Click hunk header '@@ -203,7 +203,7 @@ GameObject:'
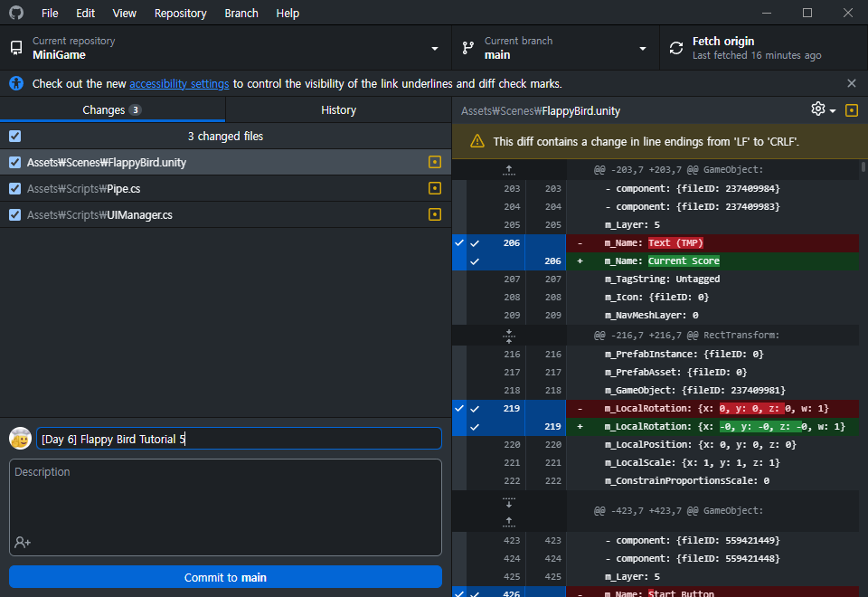Viewport: 868px width, 597px height. point(678,169)
